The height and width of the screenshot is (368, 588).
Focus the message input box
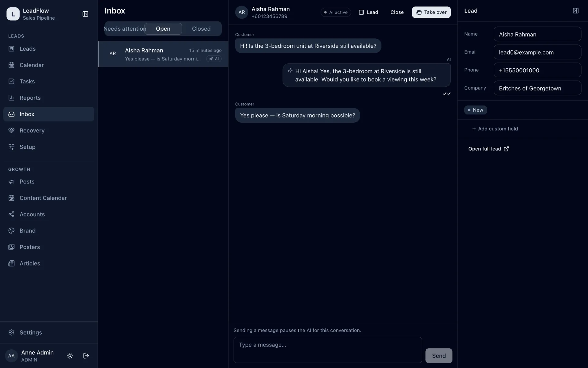pyautogui.click(x=328, y=350)
